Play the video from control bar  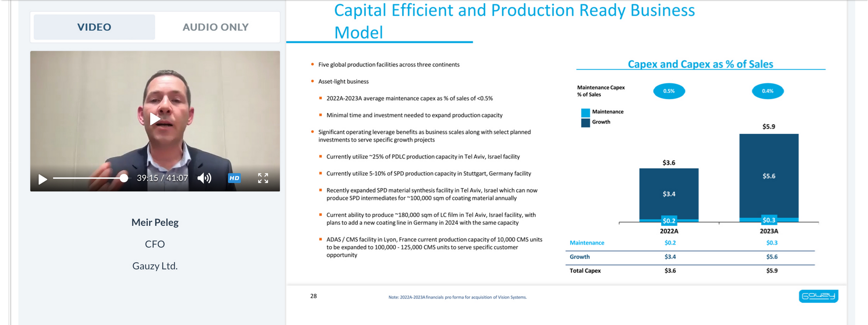click(x=42, y=179)
